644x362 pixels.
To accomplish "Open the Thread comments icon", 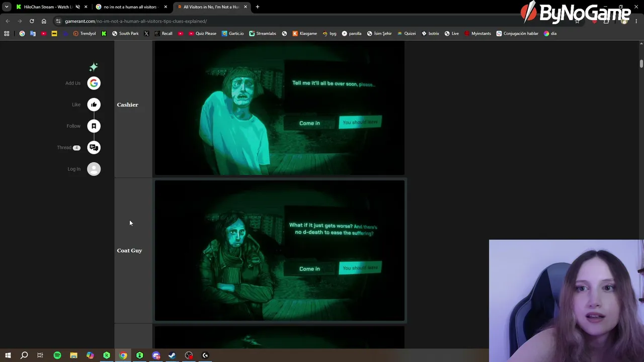I will 94,147.
